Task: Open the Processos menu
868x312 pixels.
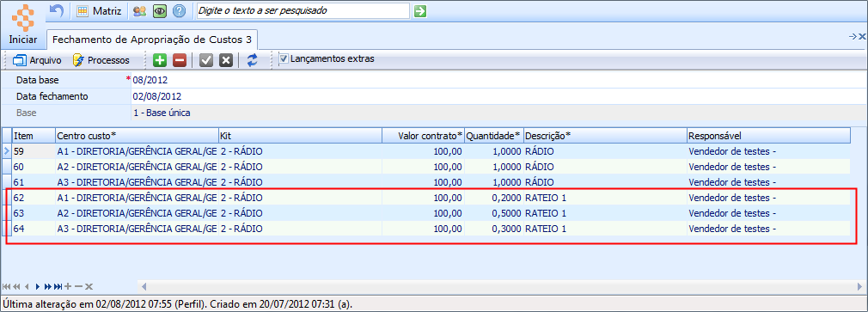Action: [x=101, y=60]
